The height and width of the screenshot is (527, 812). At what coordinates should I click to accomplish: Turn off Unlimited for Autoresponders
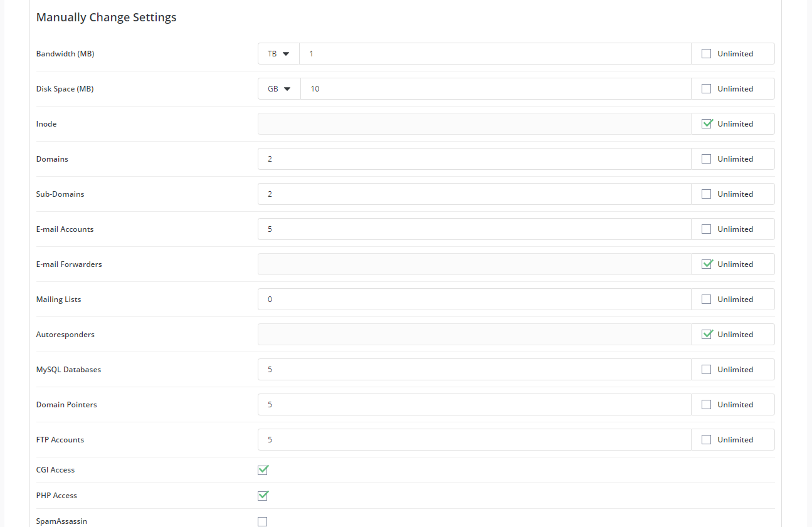pyautogui.click(x=707, y=335)
